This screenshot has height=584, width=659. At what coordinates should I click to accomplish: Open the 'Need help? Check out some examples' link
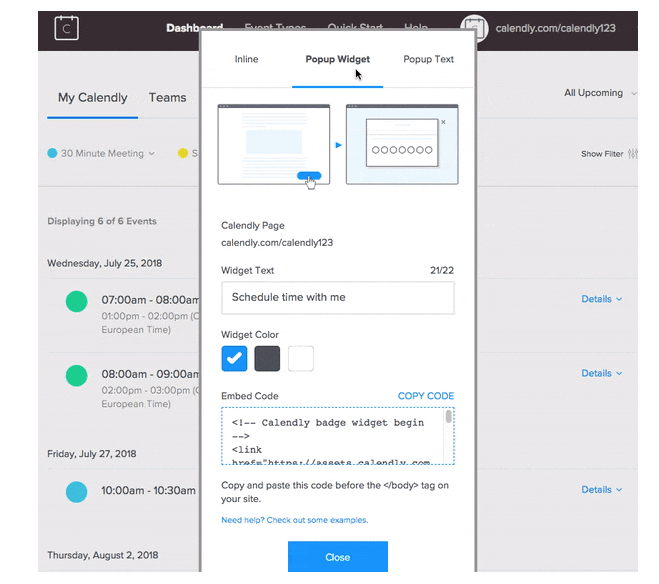(x=295, y=520)
